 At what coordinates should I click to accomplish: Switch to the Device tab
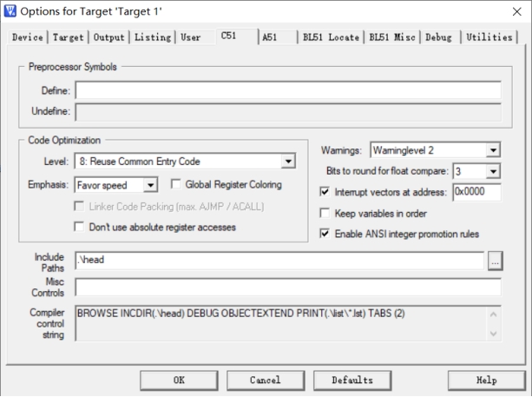tap(28, 37)
